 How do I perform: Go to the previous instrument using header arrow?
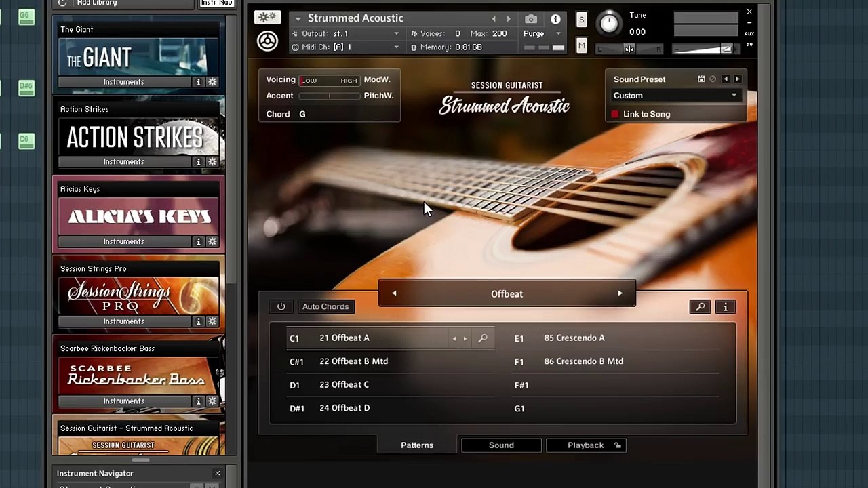click(x=494, y=19)
